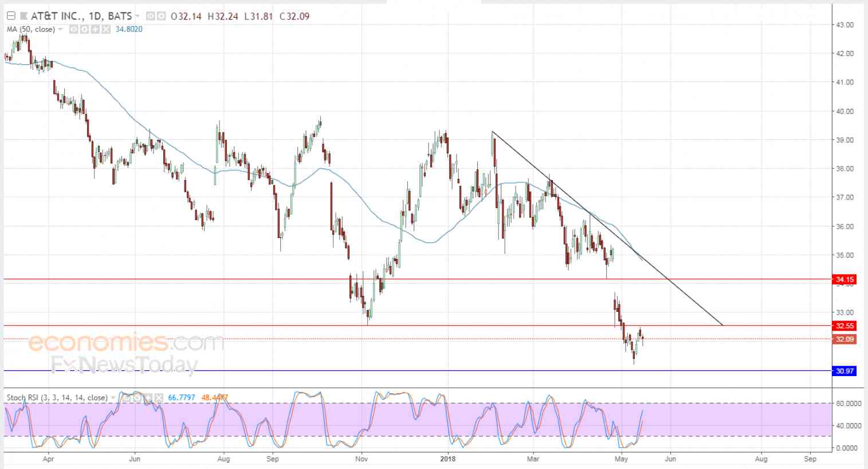This screenshot has width=868, height=469.
Task: Click the MA (50, close) legend label
Action: [x=31, y=29]
